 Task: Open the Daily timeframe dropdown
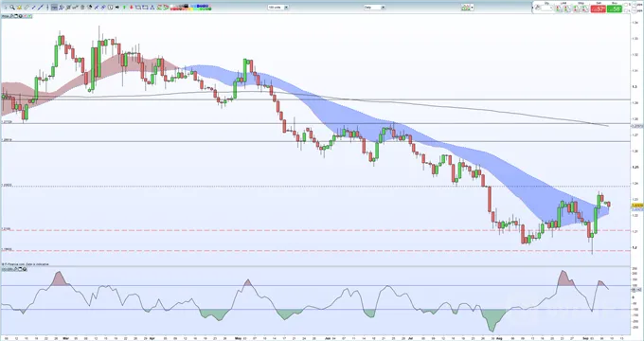(374, 7)
